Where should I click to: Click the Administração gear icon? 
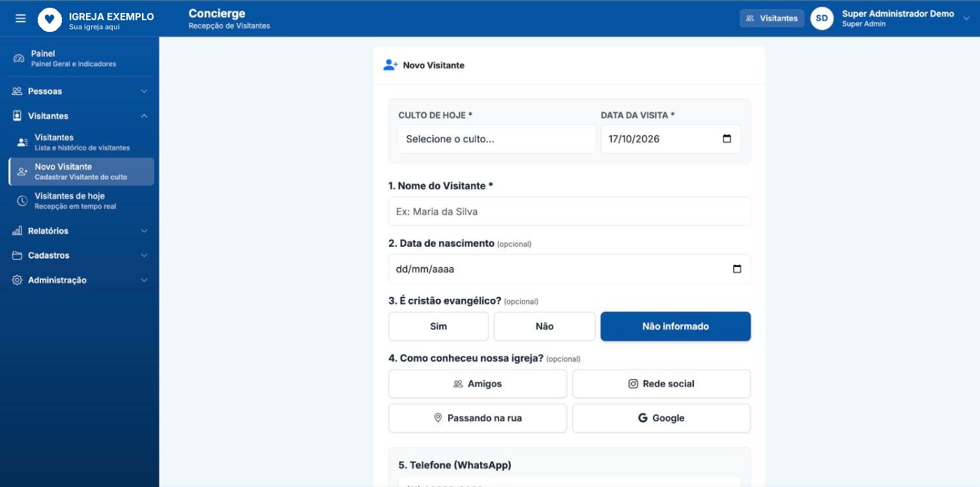click(18, 280)
